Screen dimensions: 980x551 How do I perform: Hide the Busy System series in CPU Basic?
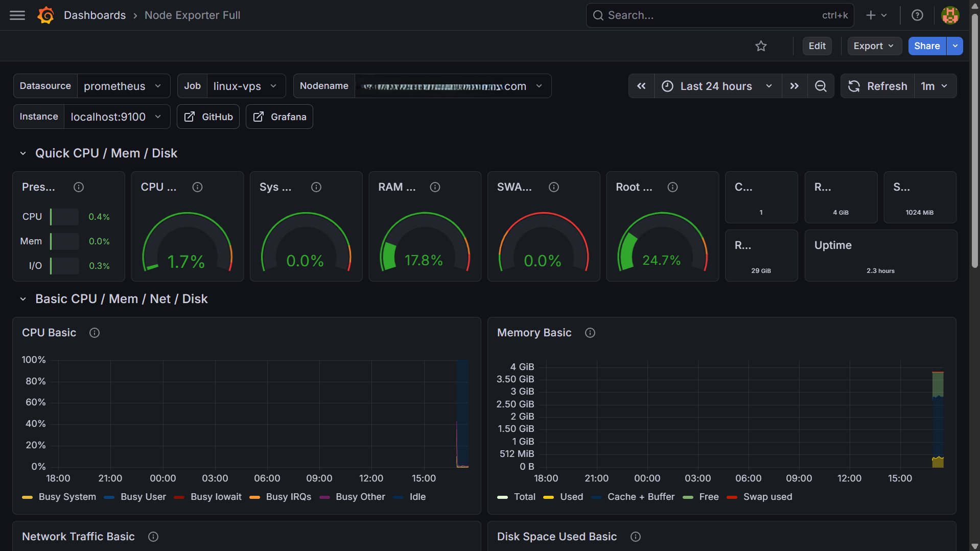pos(67,496)
